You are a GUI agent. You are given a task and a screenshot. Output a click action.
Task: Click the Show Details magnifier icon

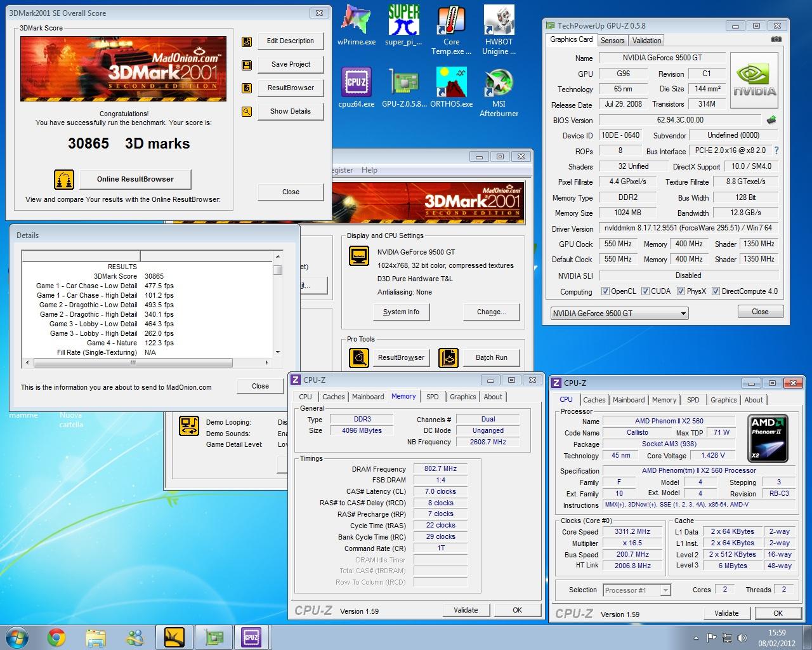pos(247,112)
